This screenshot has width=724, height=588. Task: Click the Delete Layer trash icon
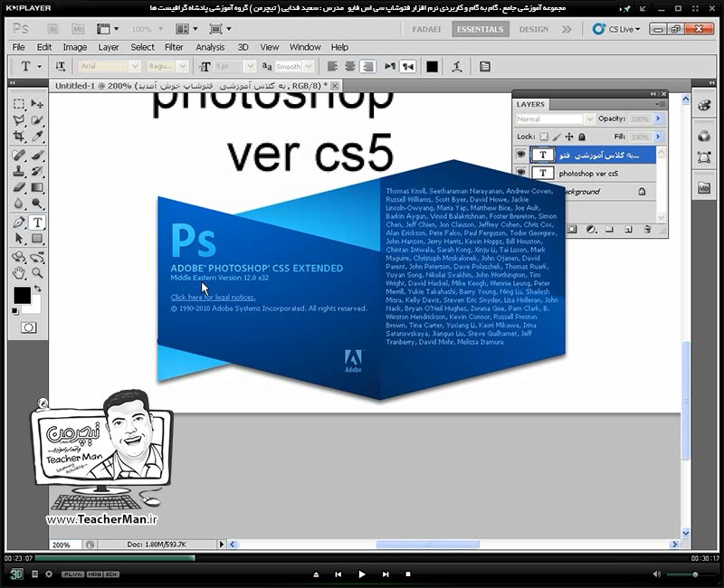[x=647, y=230]
